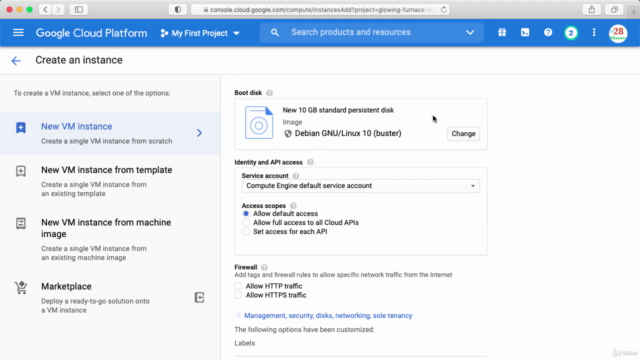
Task: Click the template instance plus icon
Action: [21, 171]
